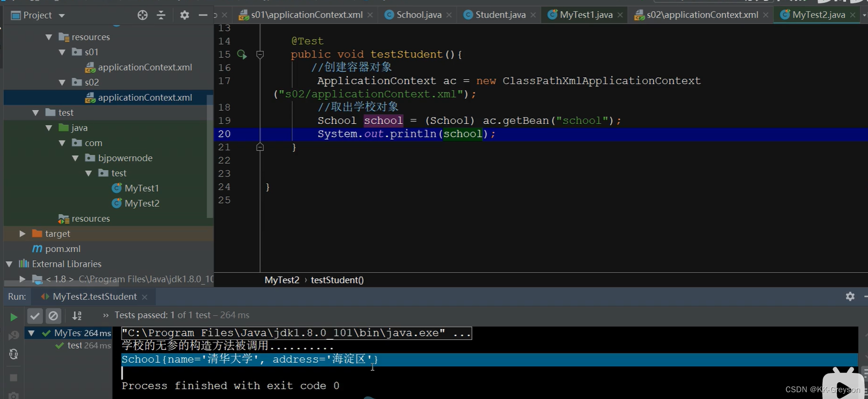
Task: Click line 20 println statement in editor
Action: [406, 134]
